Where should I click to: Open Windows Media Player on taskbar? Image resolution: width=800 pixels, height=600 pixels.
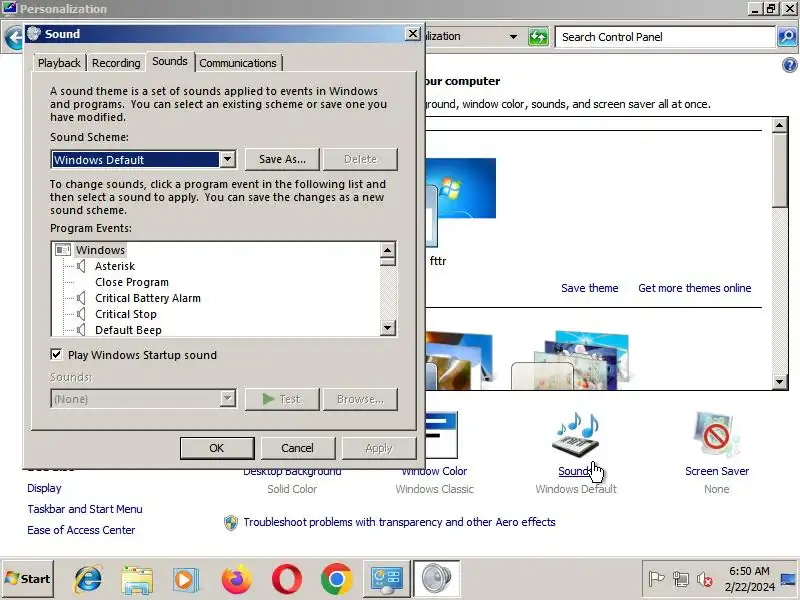coord(186,579)
